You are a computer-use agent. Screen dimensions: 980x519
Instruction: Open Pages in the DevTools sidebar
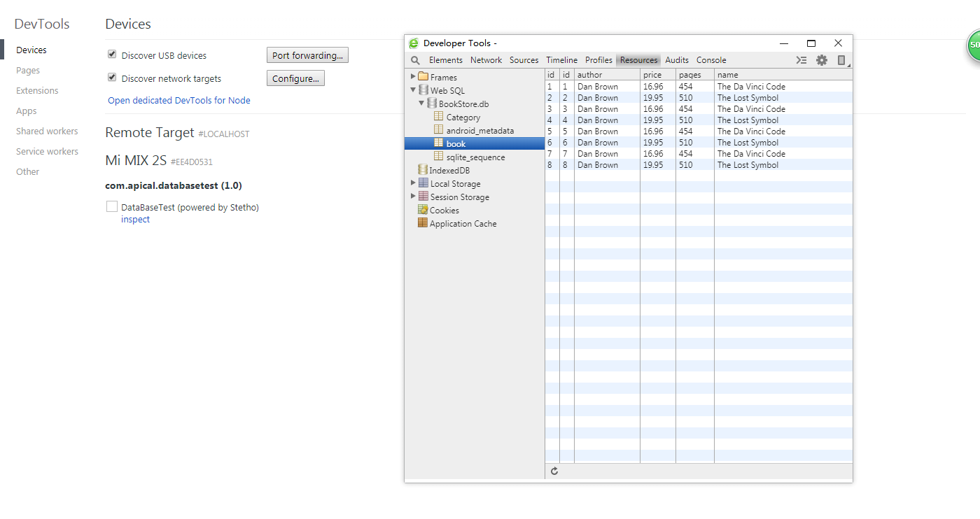(x=28, y=71)
